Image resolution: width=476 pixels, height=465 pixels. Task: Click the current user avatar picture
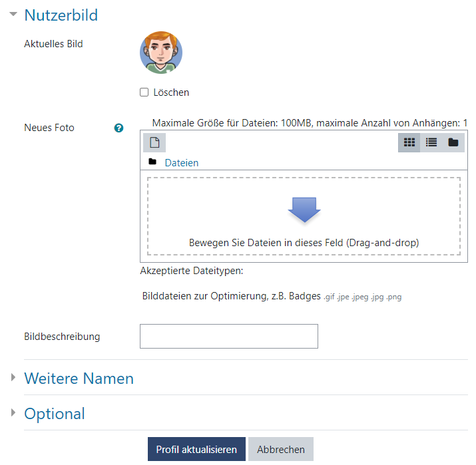161,53
